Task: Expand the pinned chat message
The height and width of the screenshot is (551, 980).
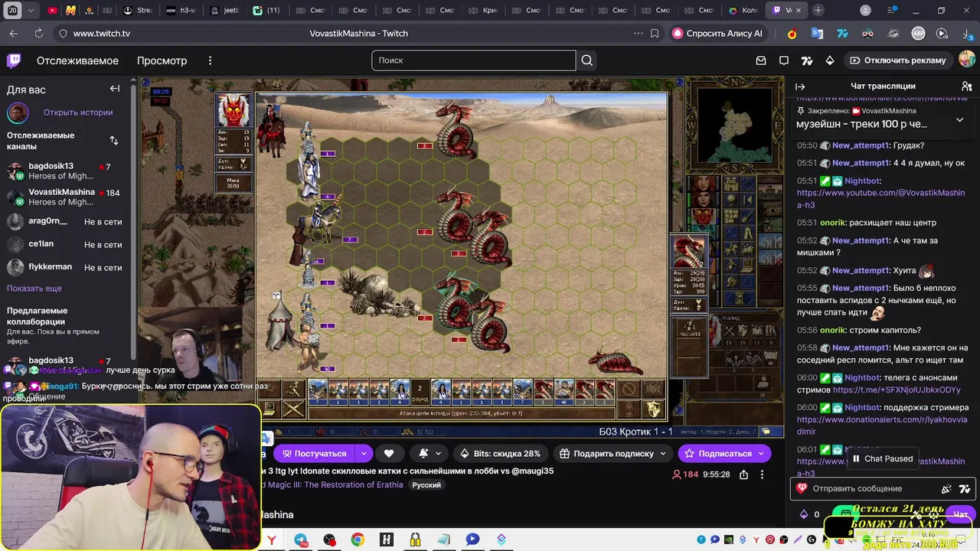Action: [959, 120]
